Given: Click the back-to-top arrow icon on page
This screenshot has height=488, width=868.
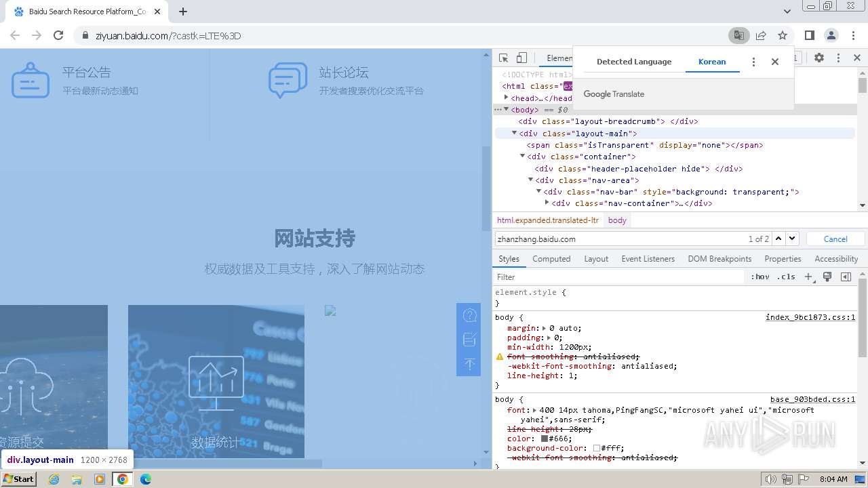Looking at the screenshot, I should (x=469, y=364).
